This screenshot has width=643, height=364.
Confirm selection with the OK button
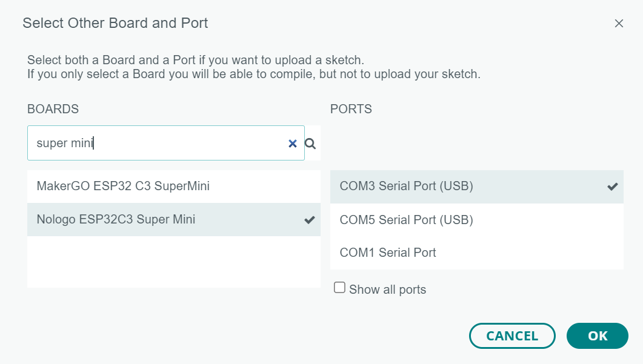point(597,336)
